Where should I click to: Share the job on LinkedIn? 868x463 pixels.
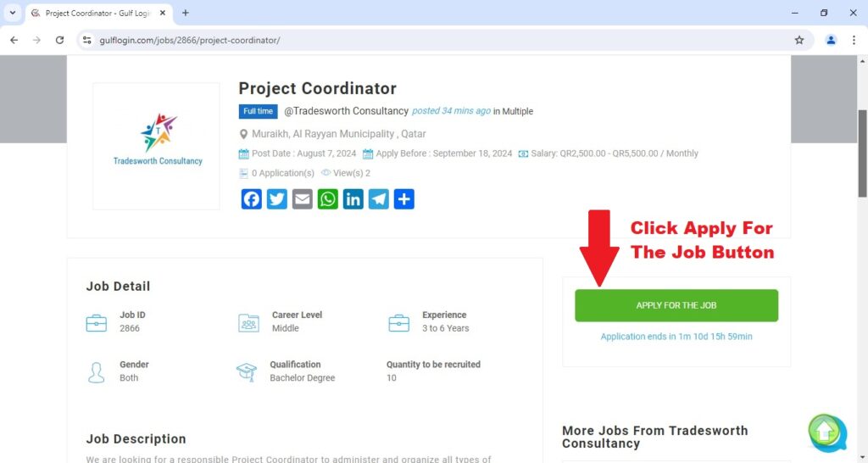pos(353,199)
